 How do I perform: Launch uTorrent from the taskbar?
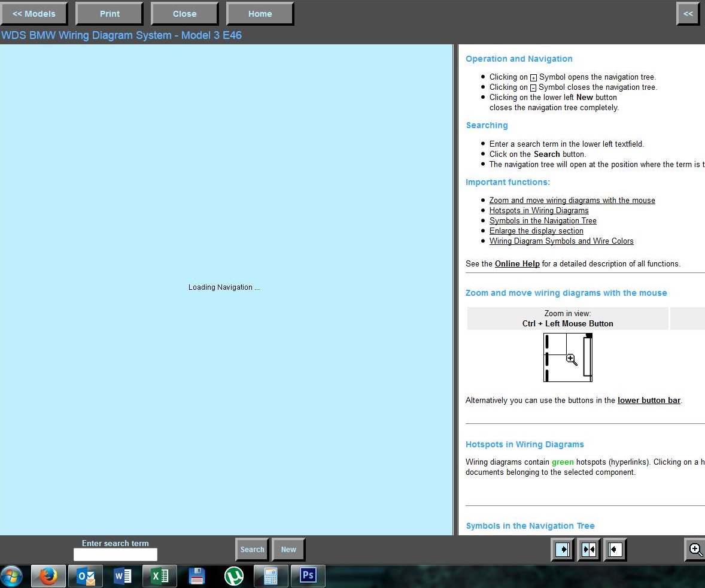click(x=233, y=576)
